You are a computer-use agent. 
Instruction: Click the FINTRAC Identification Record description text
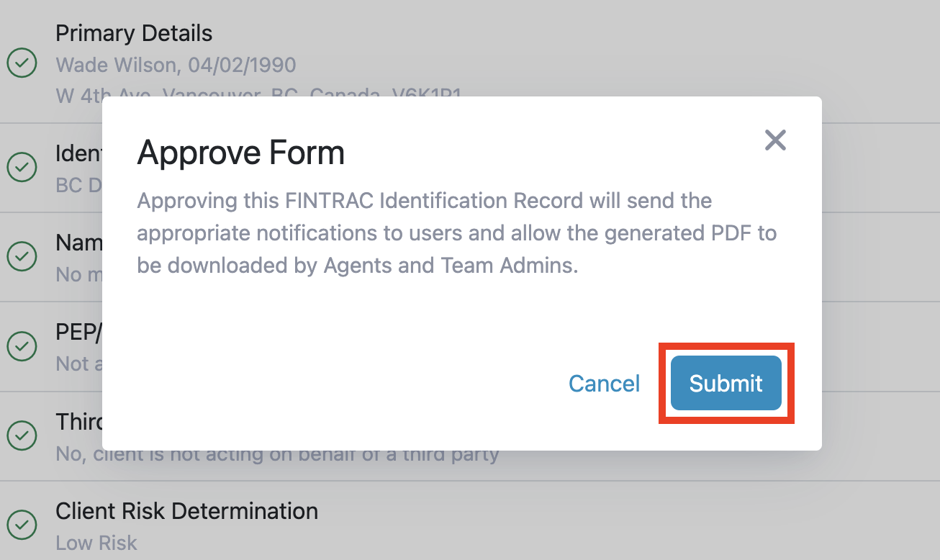[x=457, y=232]
